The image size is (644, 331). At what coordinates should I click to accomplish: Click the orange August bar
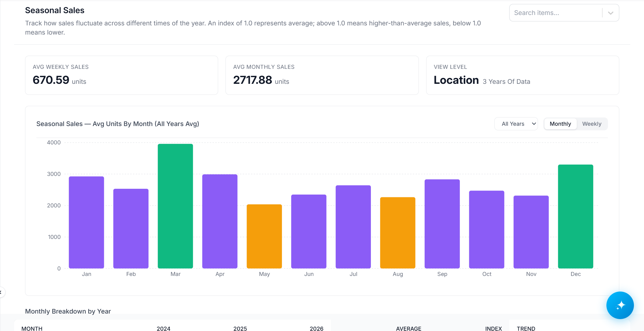[398, 233]
